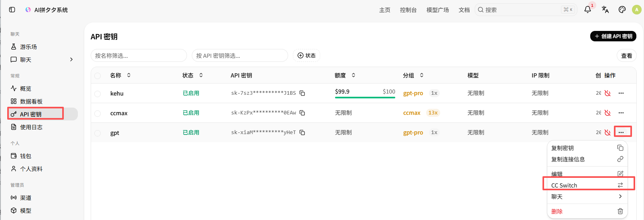The width and height of the screenshot is (644, 220).
Task: Open the theme palette icon
Action: pos(622,10)
